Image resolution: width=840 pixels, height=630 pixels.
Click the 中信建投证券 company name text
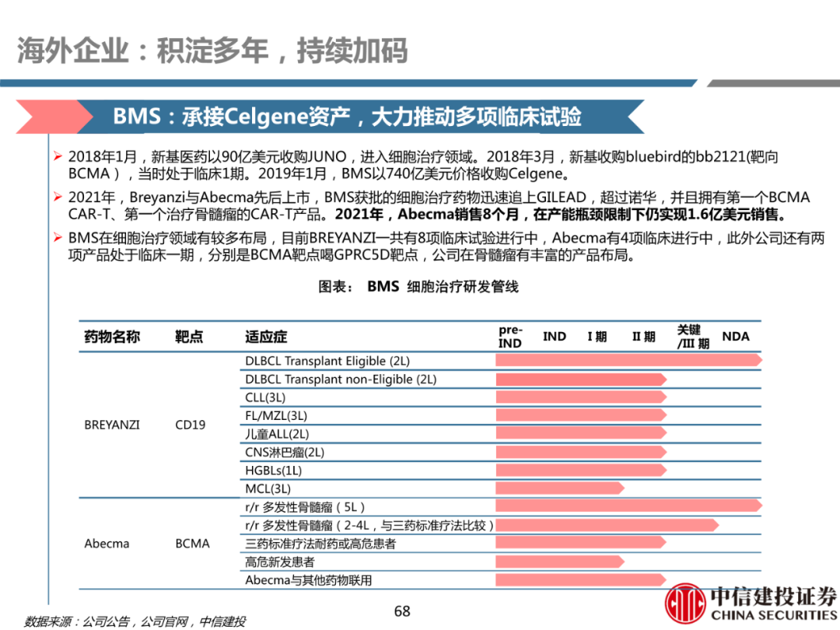(x=774, y=597)
